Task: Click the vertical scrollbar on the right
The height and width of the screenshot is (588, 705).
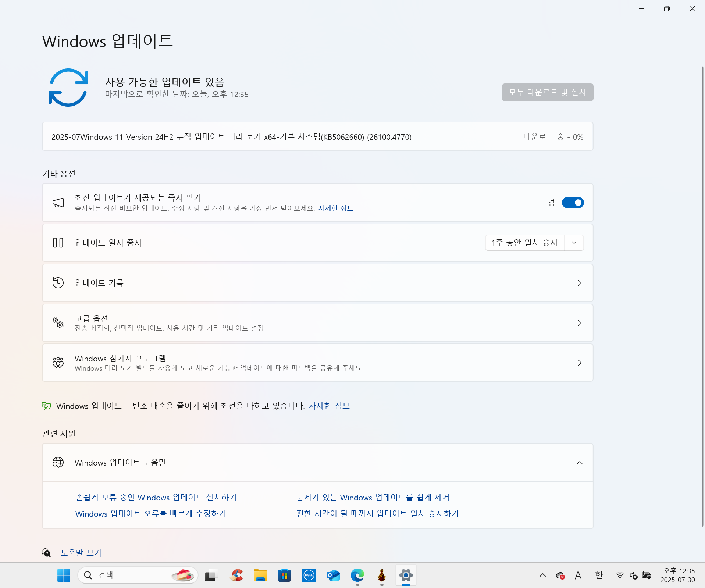Action: 703,296
